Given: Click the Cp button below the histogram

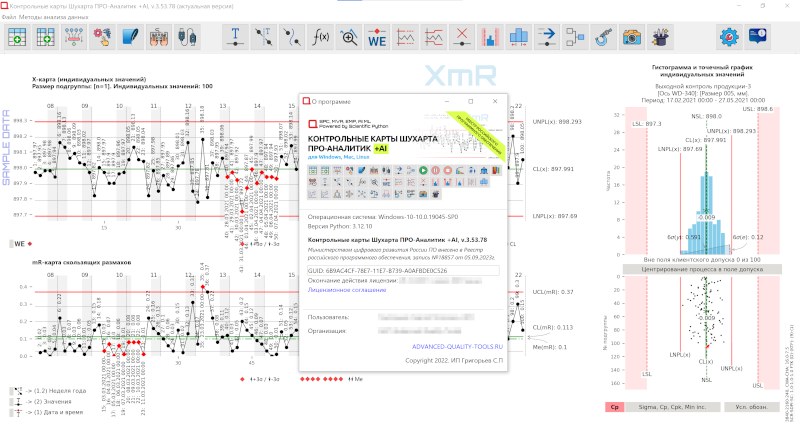Looking at the screenshot, I should point(615,407).
